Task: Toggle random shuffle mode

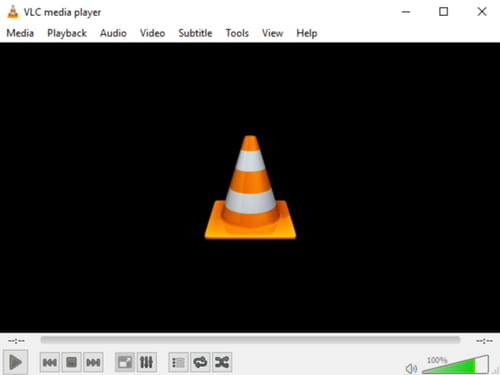Action: pyautogui.click(x=222, y=362)
